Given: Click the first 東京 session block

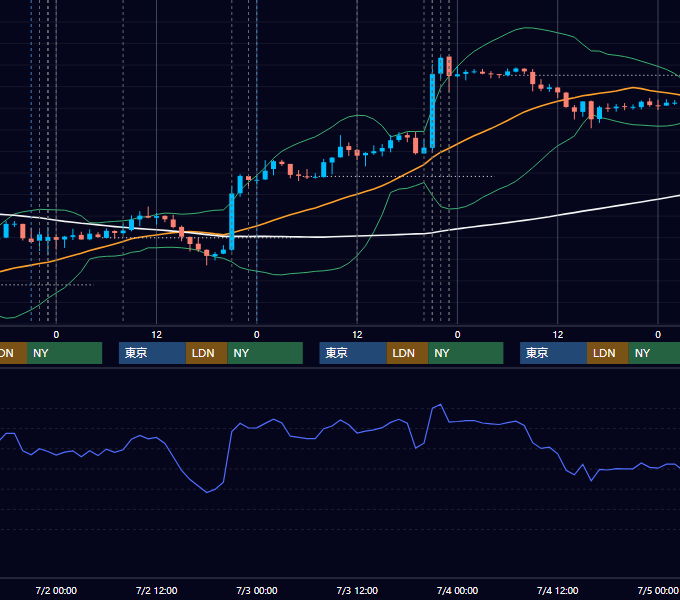Looking at the screenshot, I should (153, 353).
